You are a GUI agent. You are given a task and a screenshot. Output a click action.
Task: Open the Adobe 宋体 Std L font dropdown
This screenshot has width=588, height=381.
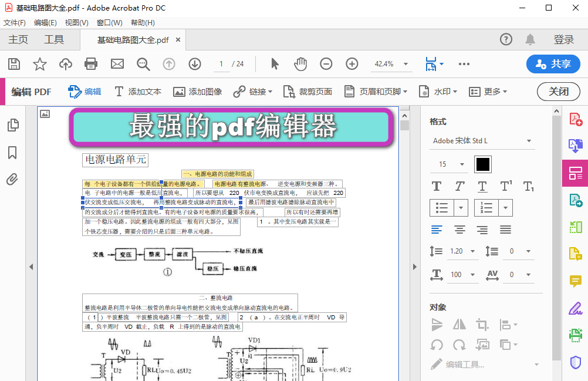coord(482,141)
